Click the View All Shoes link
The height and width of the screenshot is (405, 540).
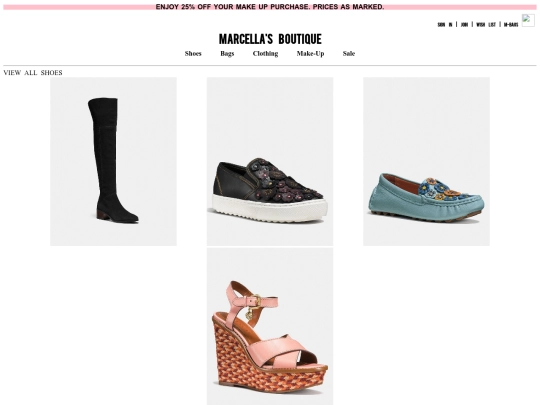tap(33, 73)
